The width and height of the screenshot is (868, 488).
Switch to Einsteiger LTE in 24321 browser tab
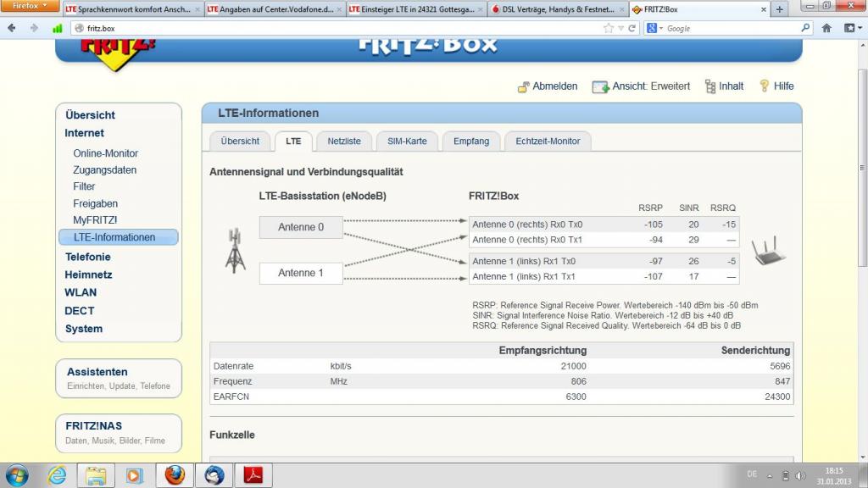coord(415,9)
